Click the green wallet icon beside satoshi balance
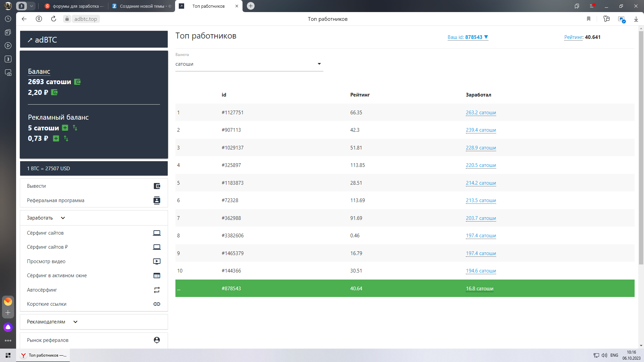 [x=77, y=82]
